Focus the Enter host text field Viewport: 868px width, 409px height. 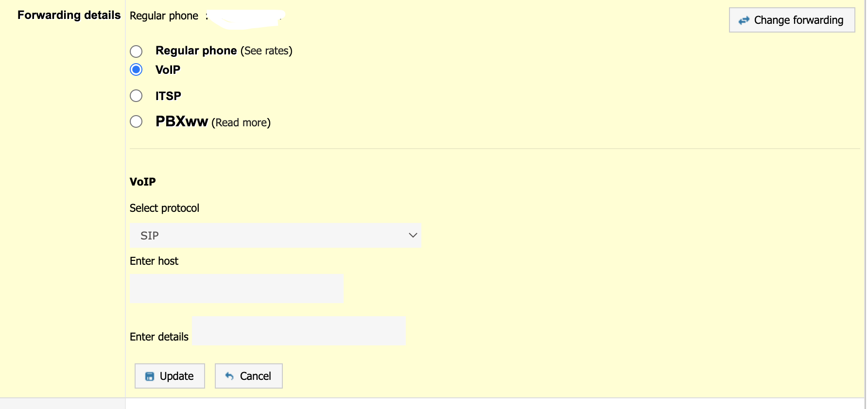pyautogui.click(x=236, y=289)
